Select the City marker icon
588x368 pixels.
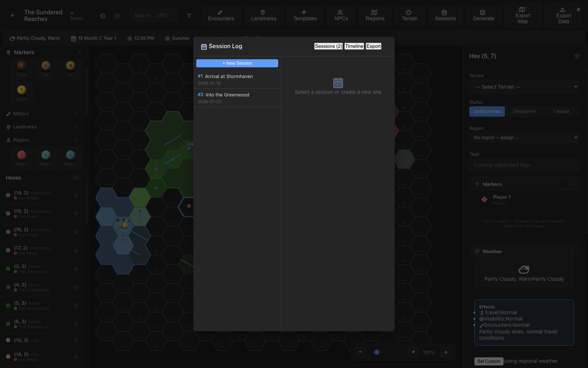click(71, 68)
